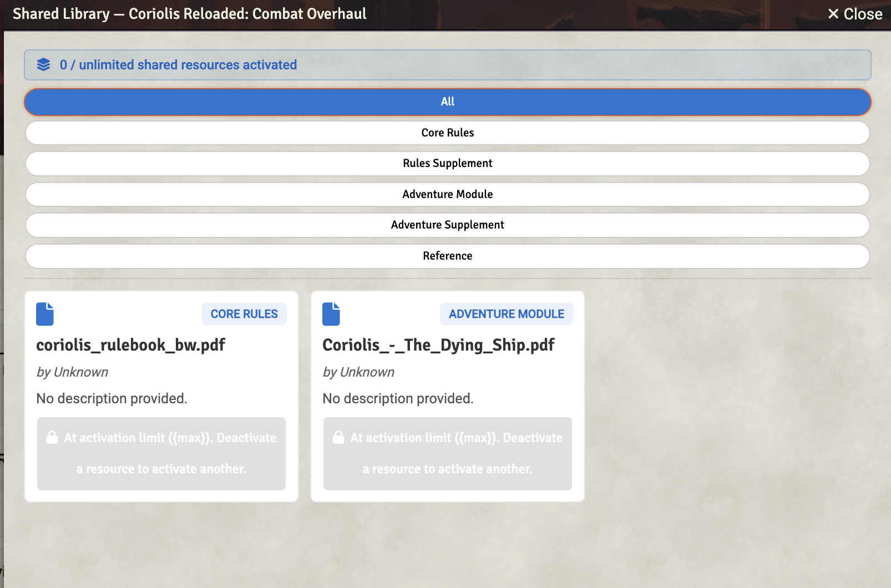891x588 pixels.
Task: Click the stacked layers icon beside the resource counter
Action: tap(43, 64)
